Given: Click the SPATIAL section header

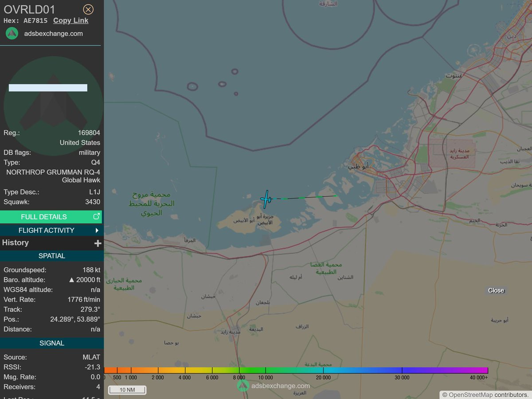Looking at the screenshot, I should click(x=52, y=256).
